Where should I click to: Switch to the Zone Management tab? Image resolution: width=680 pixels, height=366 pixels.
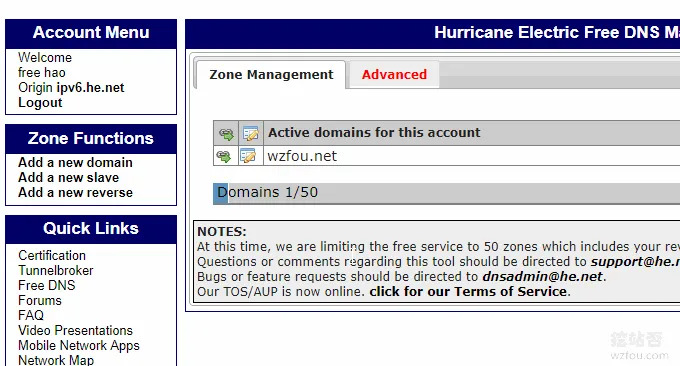271,75
